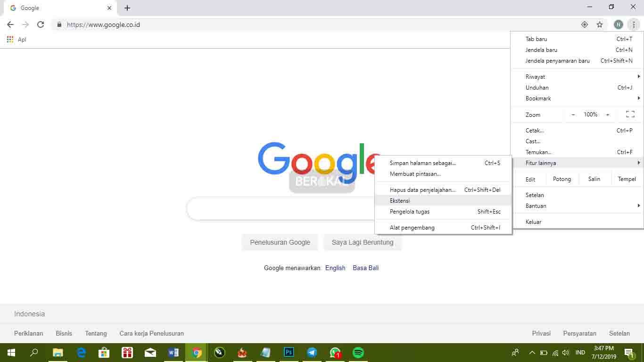Switch language to Basa Bali link

pyautogui.click(x=366, y=268)
